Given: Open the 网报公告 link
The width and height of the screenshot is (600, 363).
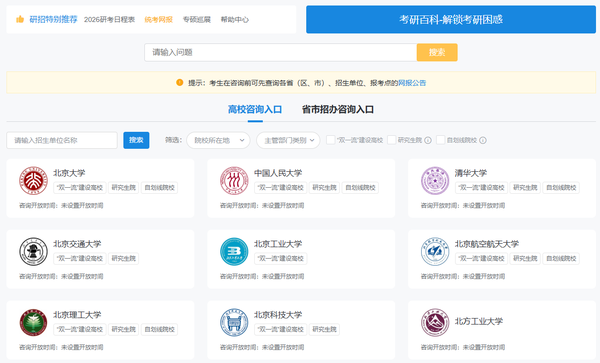Looking at the screenshot, I should pyautogui.click(x=412, y=83).
